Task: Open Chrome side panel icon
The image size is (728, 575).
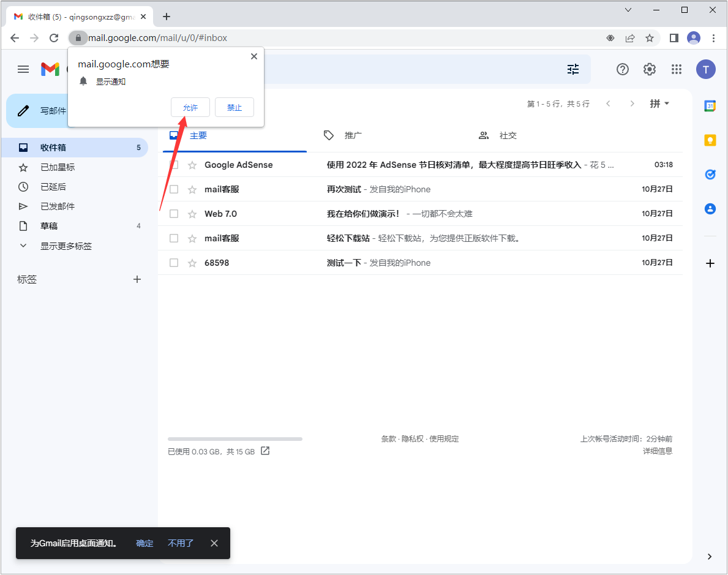Action: click(x=674, y=38)
